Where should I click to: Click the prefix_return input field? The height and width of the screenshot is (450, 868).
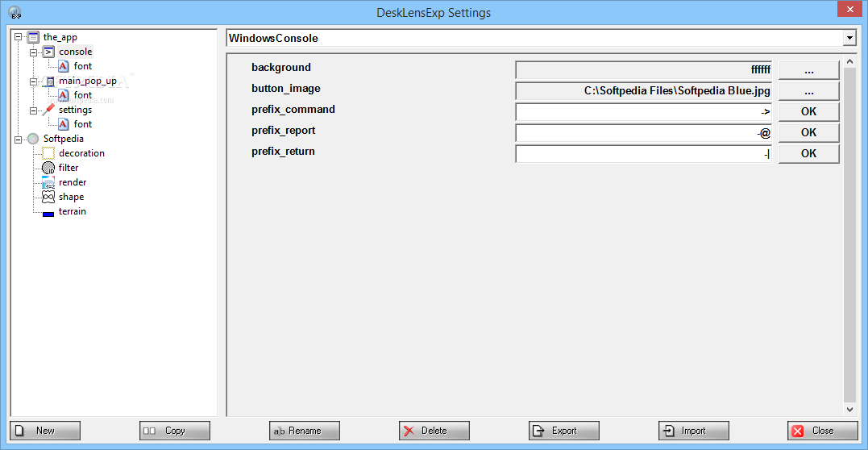point(644,153)
